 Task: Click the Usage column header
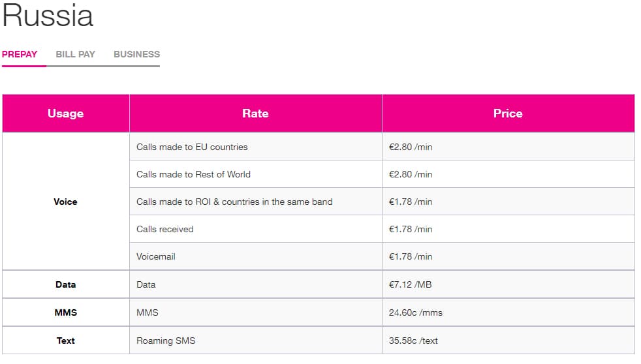click(x=65, y=114)
